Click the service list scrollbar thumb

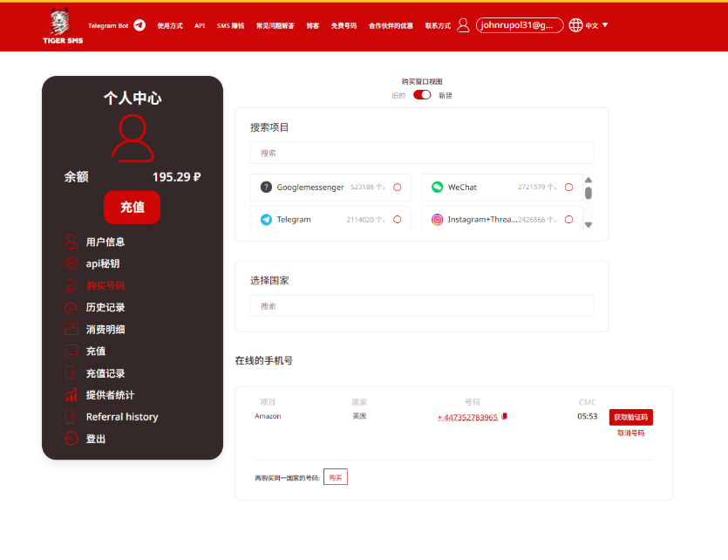tap(589, 193)
